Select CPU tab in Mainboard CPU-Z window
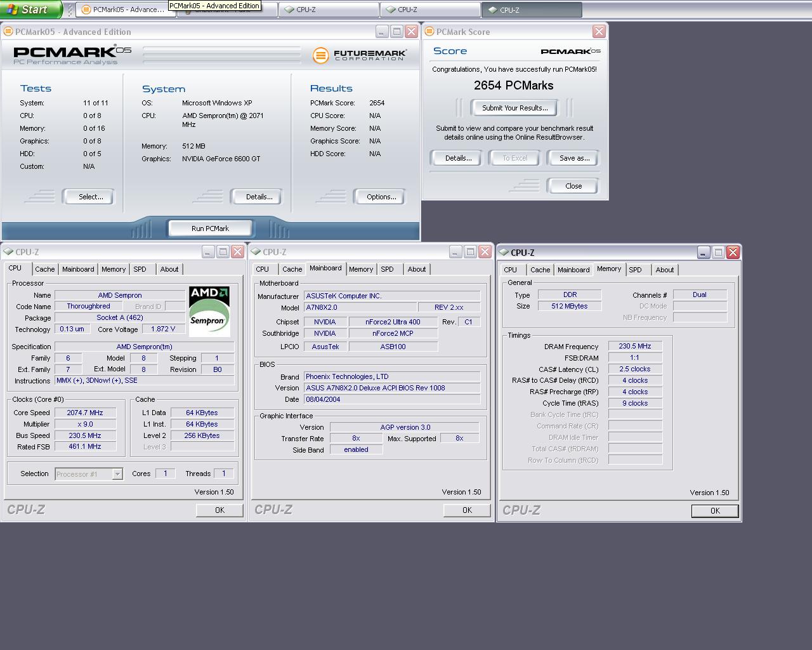The height and width of the screenshot is (650, 812). tap(262, 269)
